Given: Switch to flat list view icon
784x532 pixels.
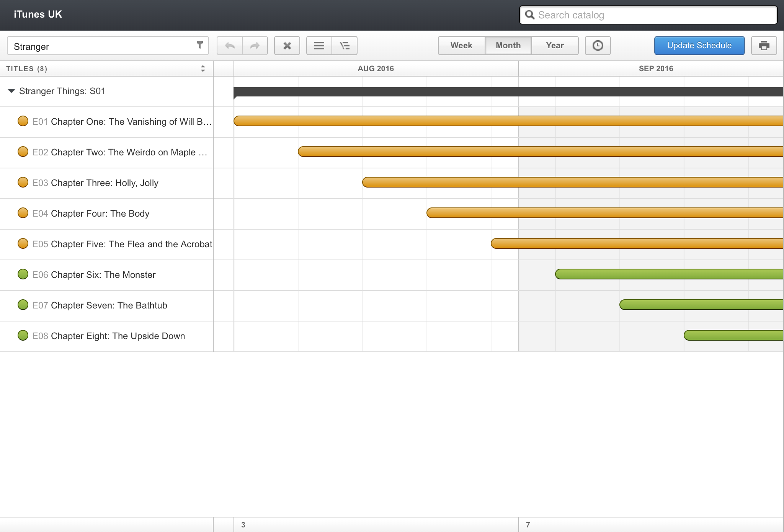Looking at the screenshot, I should (319, 46).
